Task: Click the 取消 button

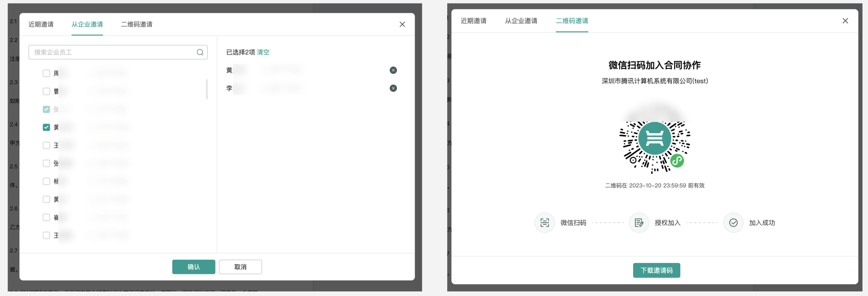Action: point(240,267)
